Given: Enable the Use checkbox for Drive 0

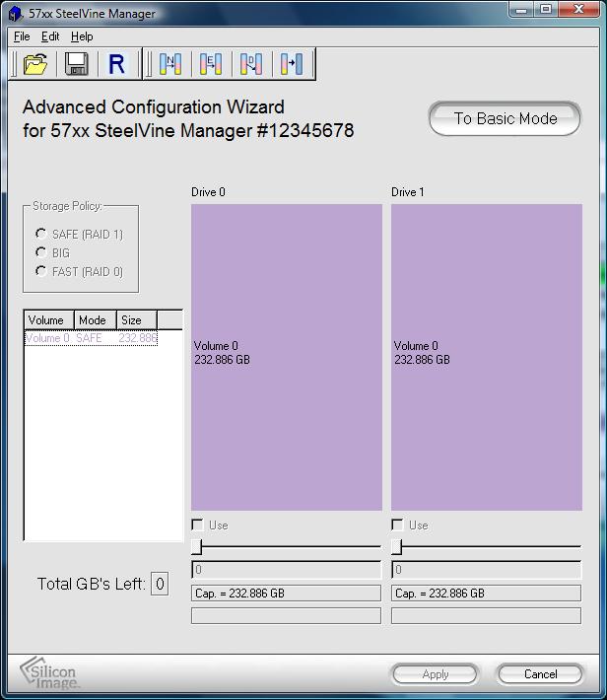Looking at the screenshot, I should pos(197,525).
